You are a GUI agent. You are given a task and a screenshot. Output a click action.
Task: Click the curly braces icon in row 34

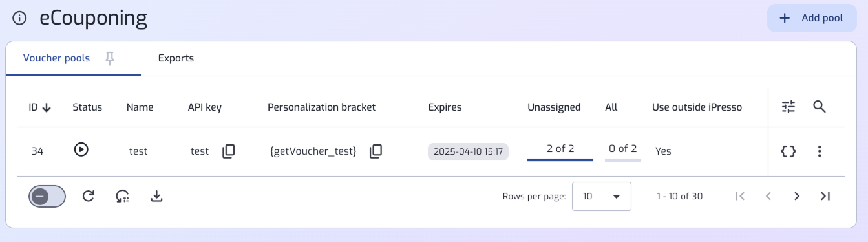click(789, 151)
